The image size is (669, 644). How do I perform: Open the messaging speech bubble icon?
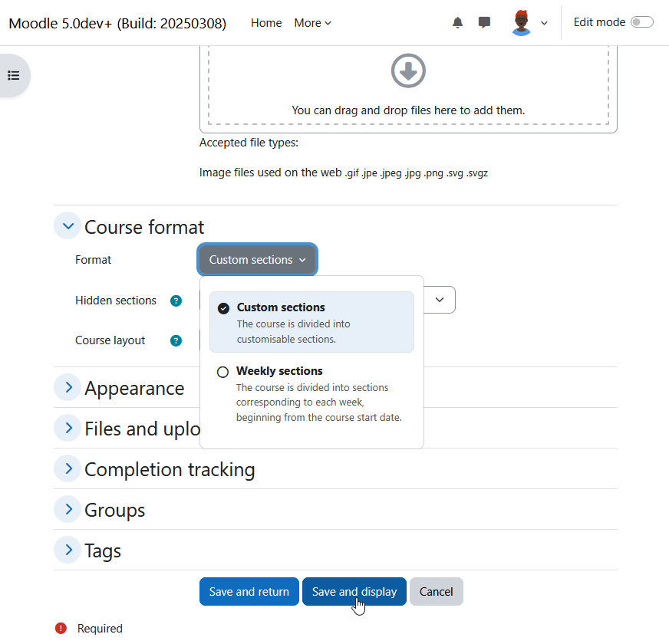click(x=484, y=22)
